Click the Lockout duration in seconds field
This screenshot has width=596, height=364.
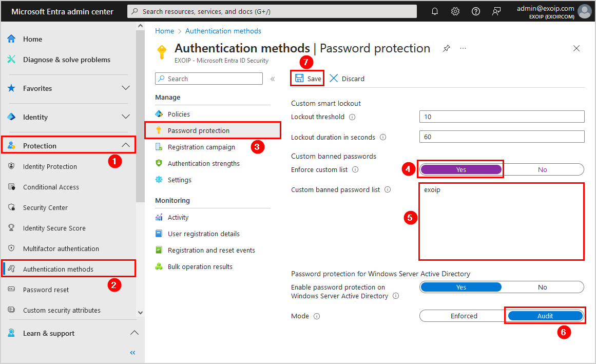point(502,137)
